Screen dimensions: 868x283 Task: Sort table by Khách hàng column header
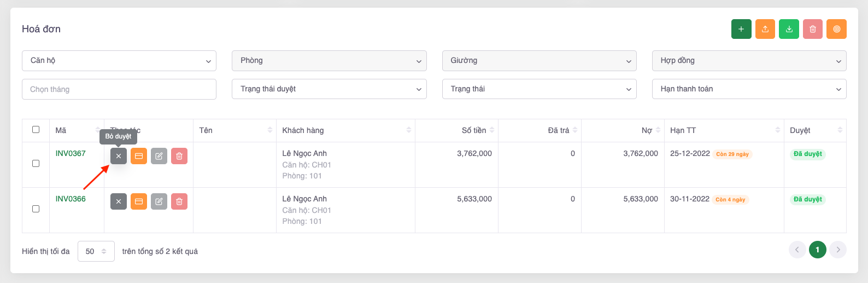[303, 130]
